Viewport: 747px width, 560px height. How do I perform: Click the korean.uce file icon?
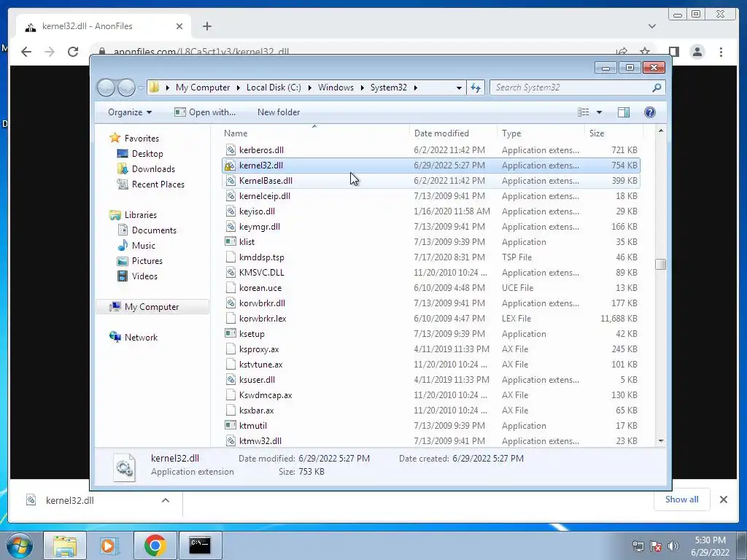tap(231, 287)
